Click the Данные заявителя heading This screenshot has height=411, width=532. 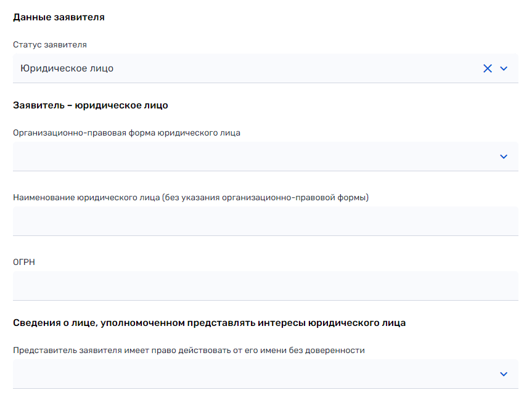tap(59, 17)
